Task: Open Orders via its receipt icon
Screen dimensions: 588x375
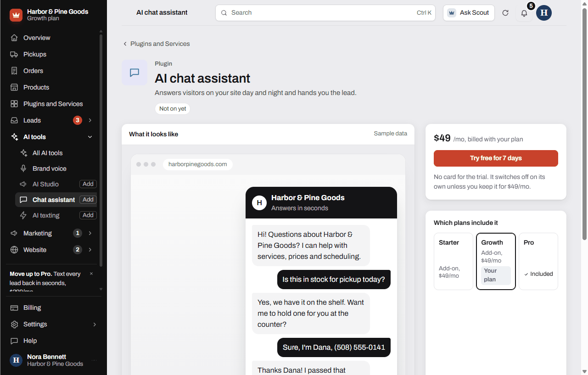Action: pos(14,71)
